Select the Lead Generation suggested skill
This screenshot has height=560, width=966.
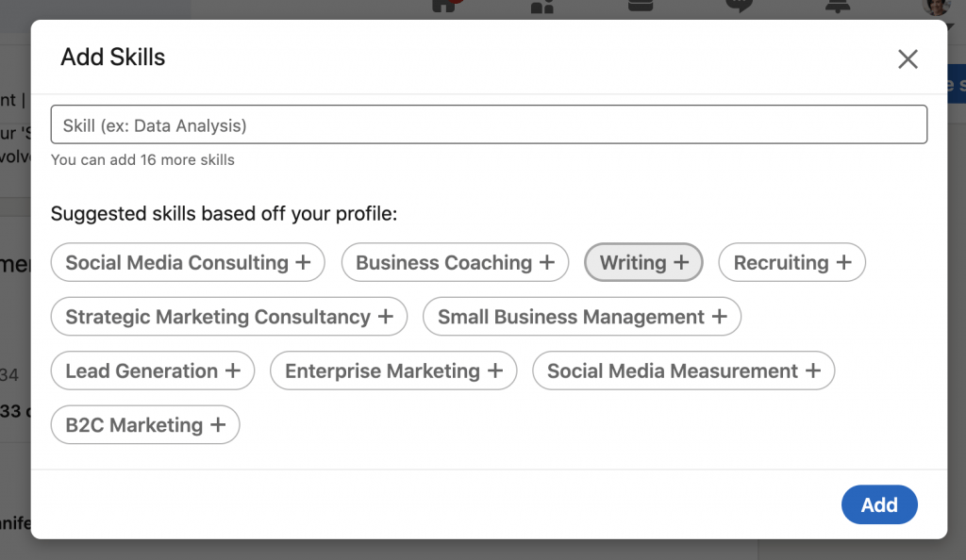coord(152,371)
